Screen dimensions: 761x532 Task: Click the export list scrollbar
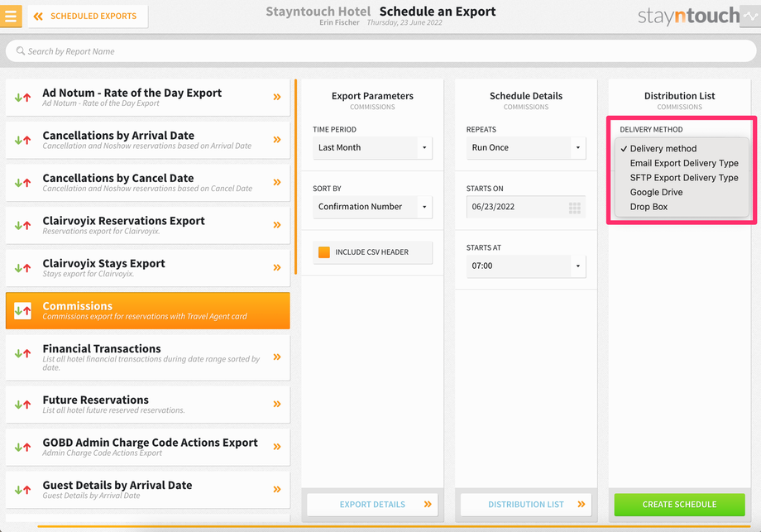tap(295, 177)
